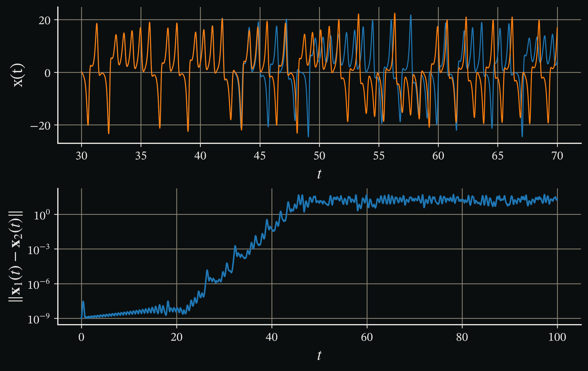The image size is (588, 371).
Task: Click tick label 80 on the bottom plot
Action: pos(462,337)
